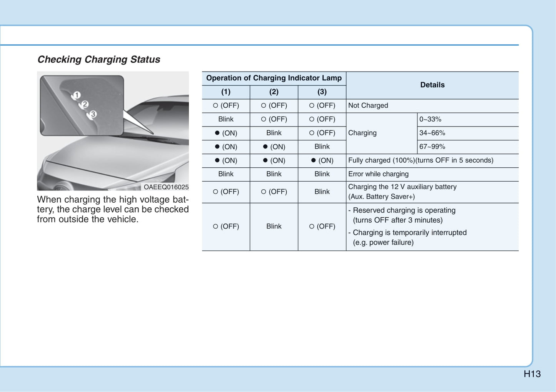Image resolution: width=556 pixels, height=392 pixels.
Task: Click the Operation of Charging Indicator Lamp header
Action: (274, 78)
